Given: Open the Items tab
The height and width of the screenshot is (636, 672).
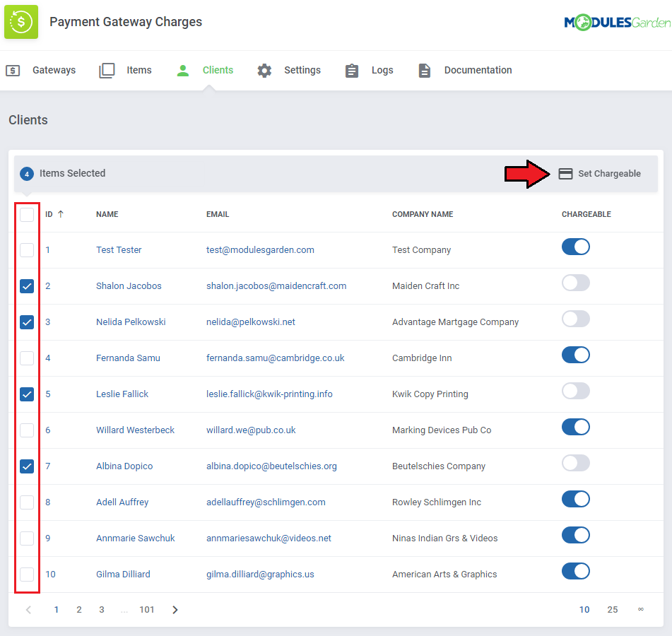Looking at the screenshot, I should 125,70.
